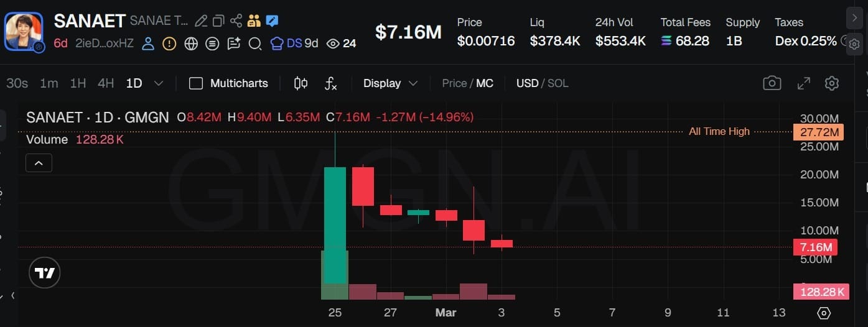Click the contract address 2ieD...oxHZ
Screen dimensions: 868x327
pos(104,44)
